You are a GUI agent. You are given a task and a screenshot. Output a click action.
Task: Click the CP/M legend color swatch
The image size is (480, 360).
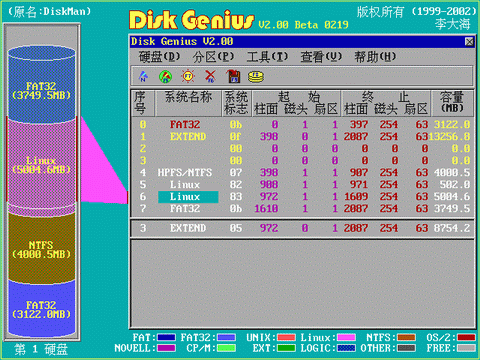click(x=226, y=348)
